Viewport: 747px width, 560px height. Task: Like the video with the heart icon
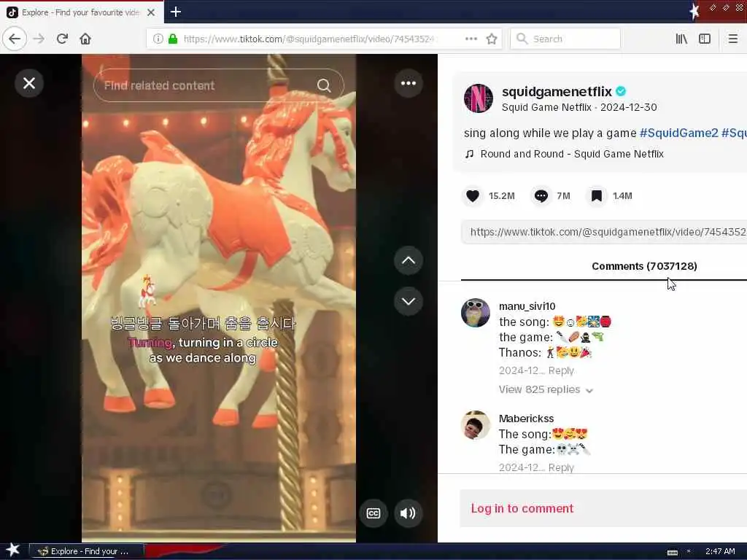click(x=473, y=195)
